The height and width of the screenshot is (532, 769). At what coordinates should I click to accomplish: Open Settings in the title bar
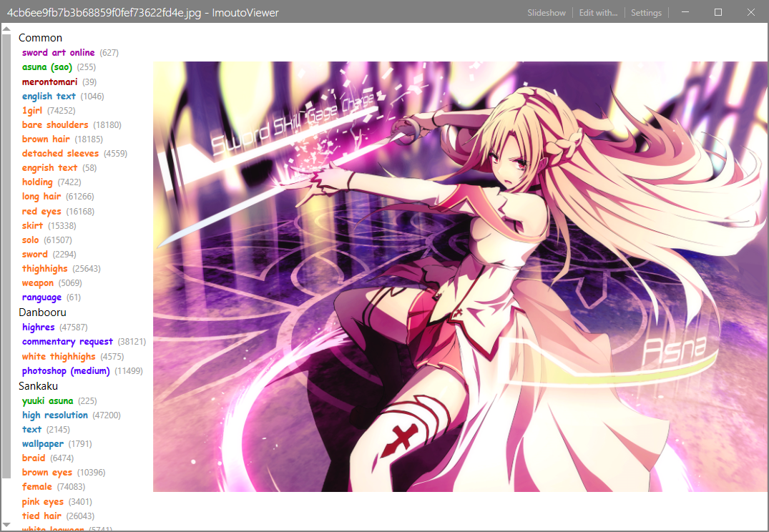point(646,13)
